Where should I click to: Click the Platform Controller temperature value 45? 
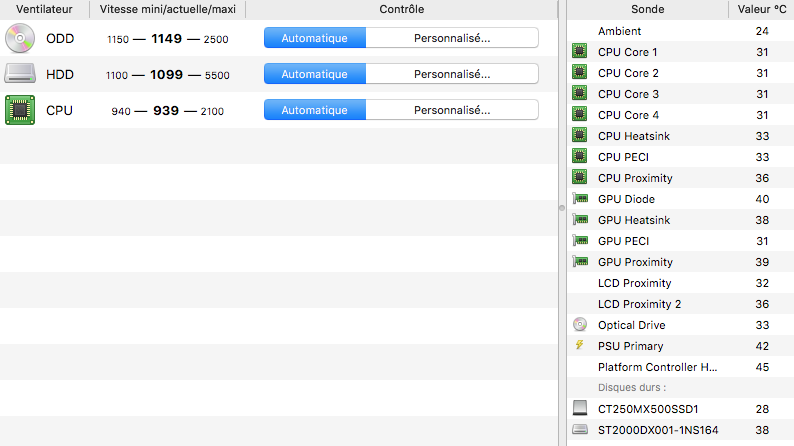(762, 367)
